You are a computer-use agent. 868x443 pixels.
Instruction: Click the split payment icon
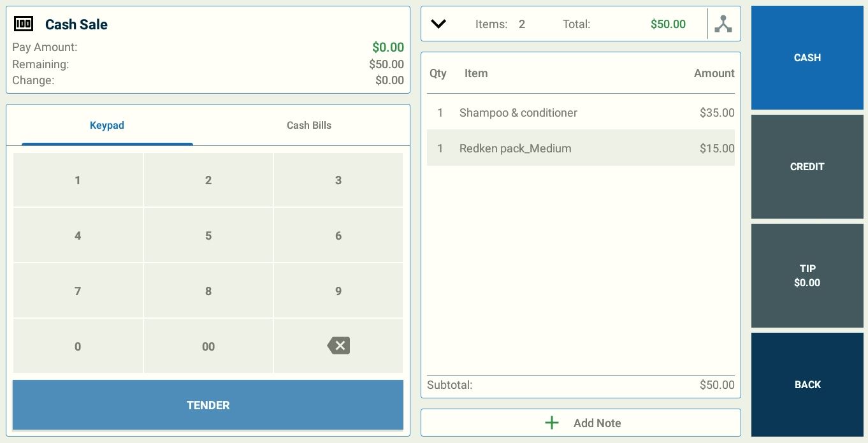click(x=723, y=24)
